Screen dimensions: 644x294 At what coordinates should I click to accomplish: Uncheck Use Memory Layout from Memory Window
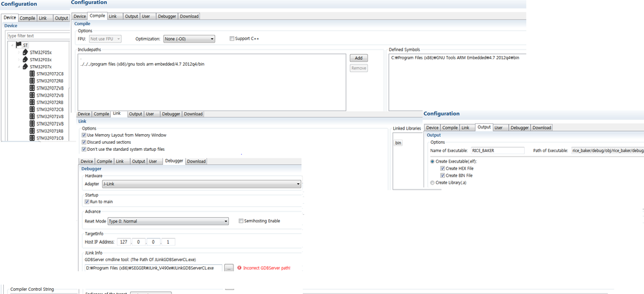point(84,135)
